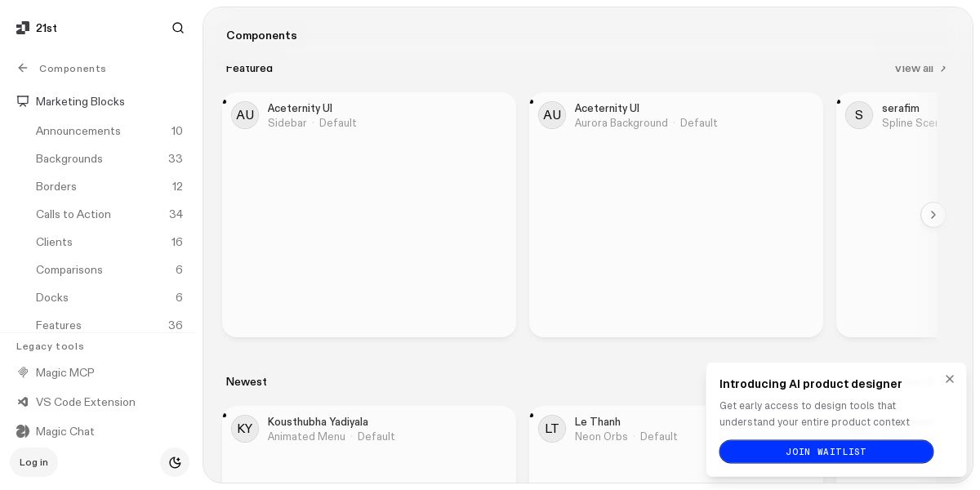Click the Join Waitlist button
Screen dimensions: 980x490
click(826, 452)
